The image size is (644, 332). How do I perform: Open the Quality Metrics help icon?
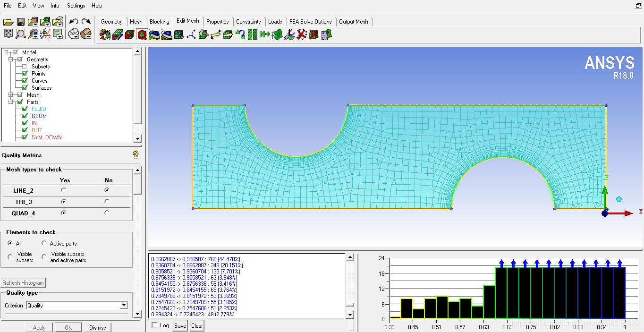(136, 155)
